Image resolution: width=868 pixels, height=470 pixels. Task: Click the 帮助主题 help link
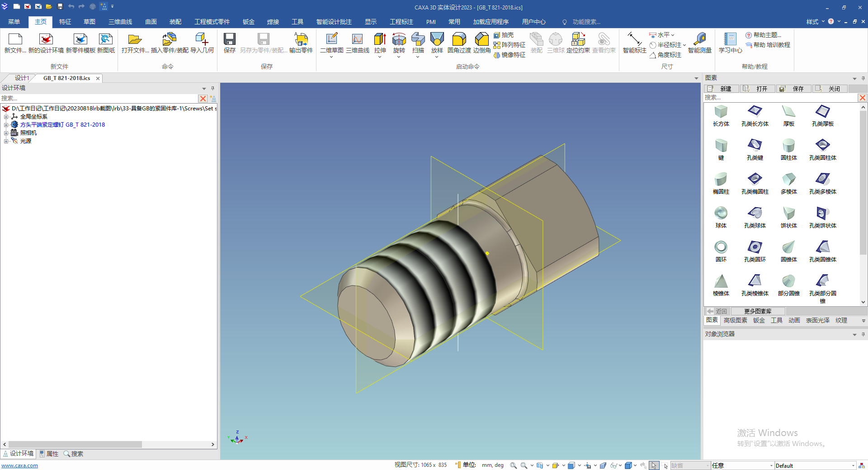coord(764,35)
